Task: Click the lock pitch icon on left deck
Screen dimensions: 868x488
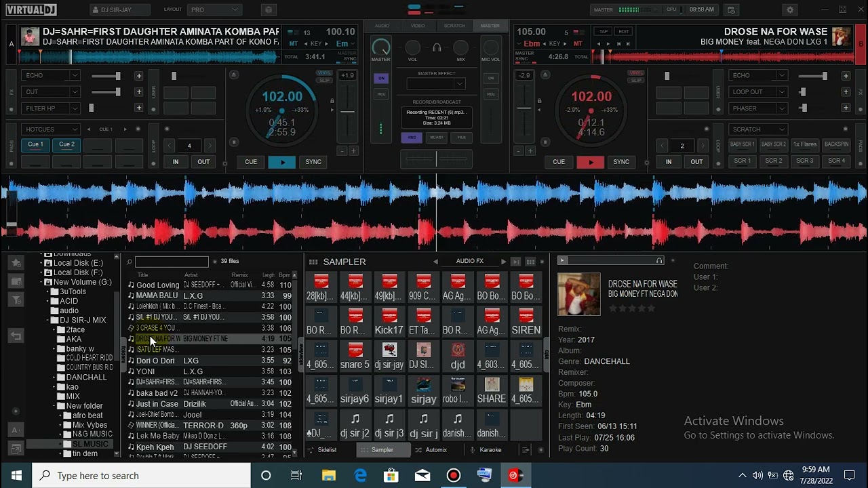Action: tap(332, 101)
